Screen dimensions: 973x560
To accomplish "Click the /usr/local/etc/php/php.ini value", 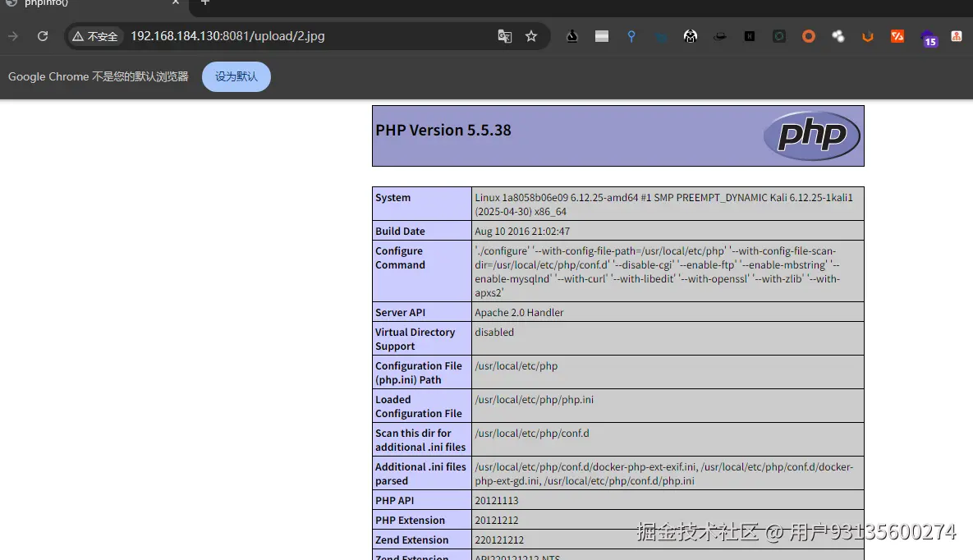I will (x=535, y=399).
